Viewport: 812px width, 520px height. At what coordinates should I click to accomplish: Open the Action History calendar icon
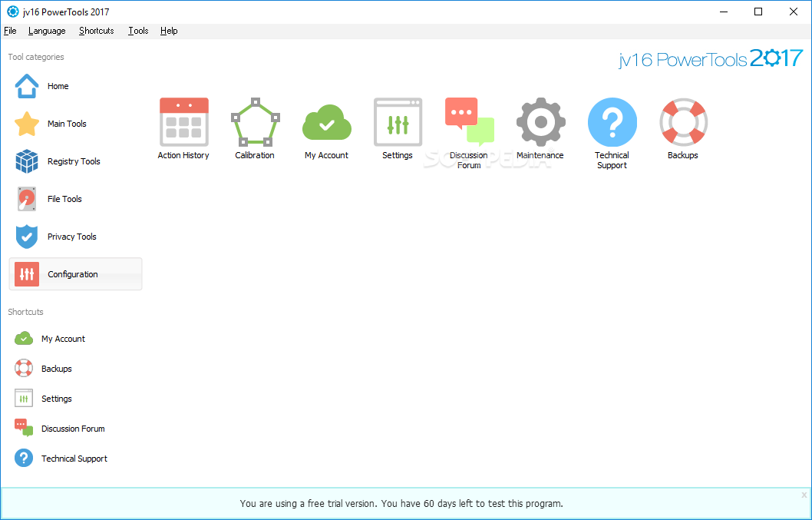[184, 122]
